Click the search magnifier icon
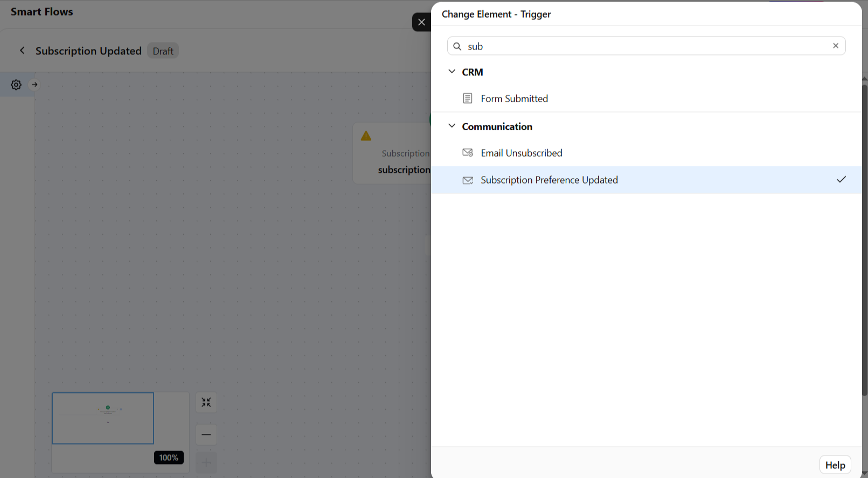 [457, 46]
